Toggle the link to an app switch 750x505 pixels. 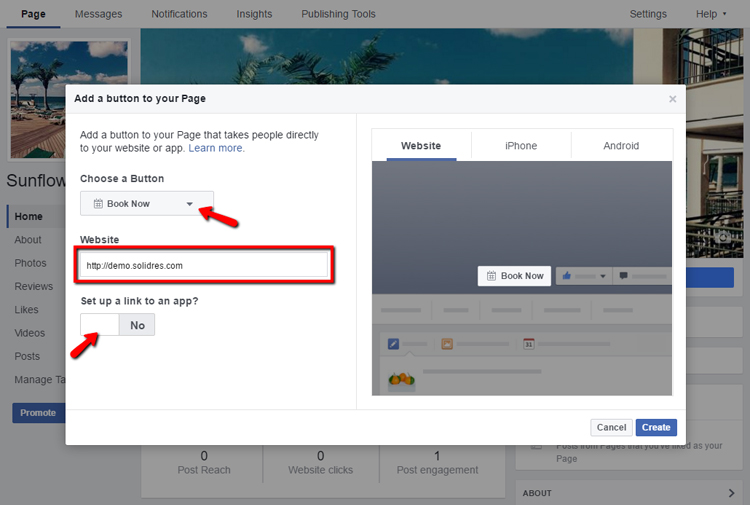pyautogui.click(x=117, y=325)
